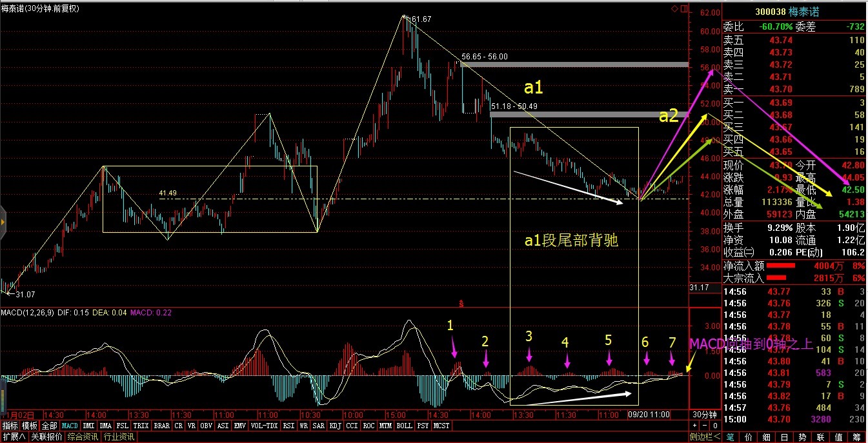Viewport: 868px width, 443px height.
Task: Click the 买一 bid price 43.69
Action: [x=781, y=103]
